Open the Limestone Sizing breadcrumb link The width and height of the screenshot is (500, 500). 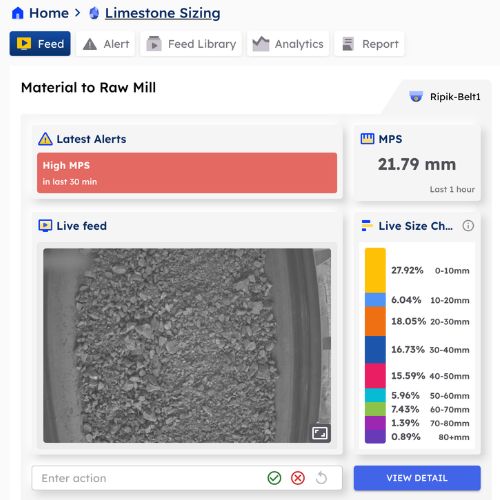point(163,13)
